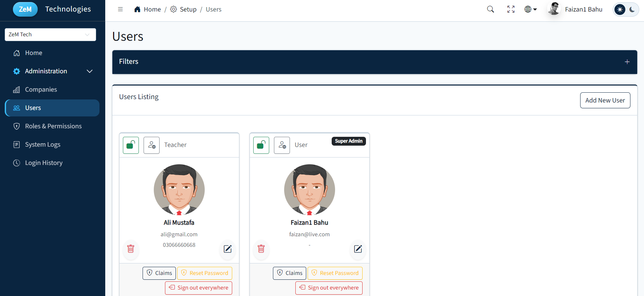Screen dimensions: 644x296
Task: Open the language globe dropdown
Action: click(531, 9)
